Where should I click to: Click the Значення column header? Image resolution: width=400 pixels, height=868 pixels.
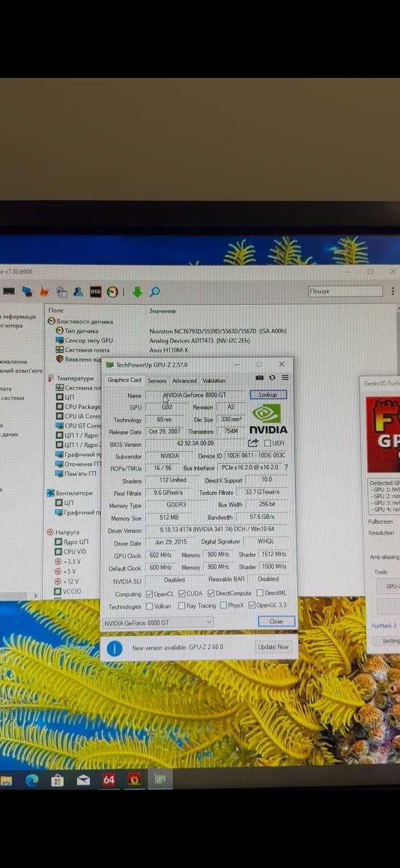coord(162,311)
